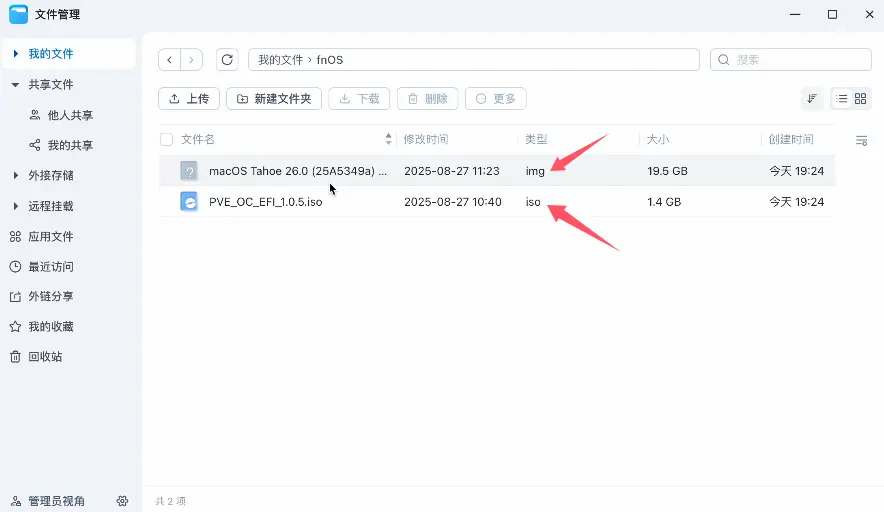This screenshot has width=884, height=512.
Task: Toggle the select-all checkbox in the header
Action: (x=166, y=139)
